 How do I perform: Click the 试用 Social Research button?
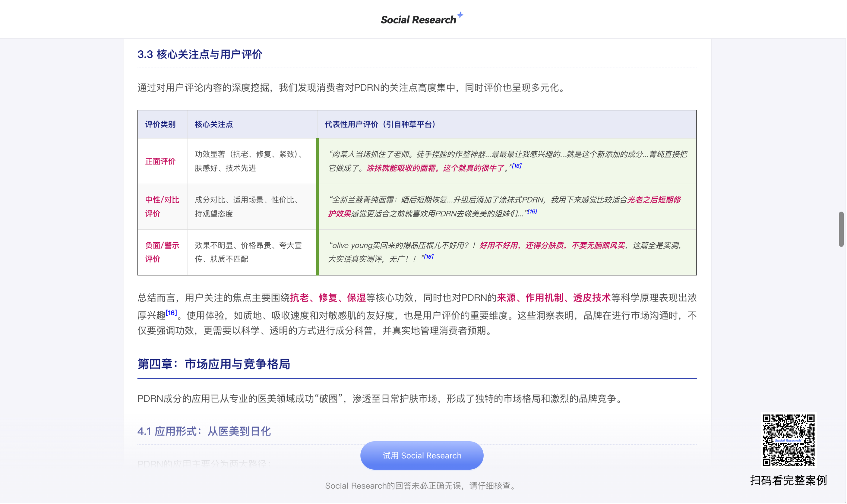[422, 456]
